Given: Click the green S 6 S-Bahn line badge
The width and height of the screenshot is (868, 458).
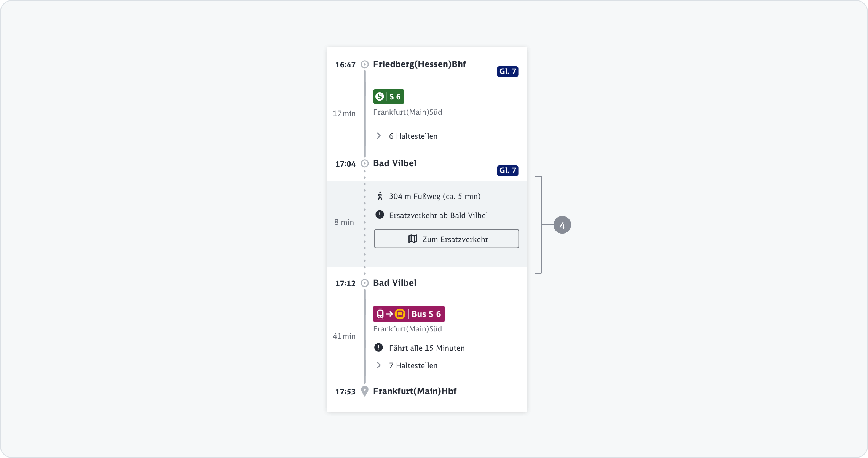Looking at the screenshot, I should pos(388,97).
